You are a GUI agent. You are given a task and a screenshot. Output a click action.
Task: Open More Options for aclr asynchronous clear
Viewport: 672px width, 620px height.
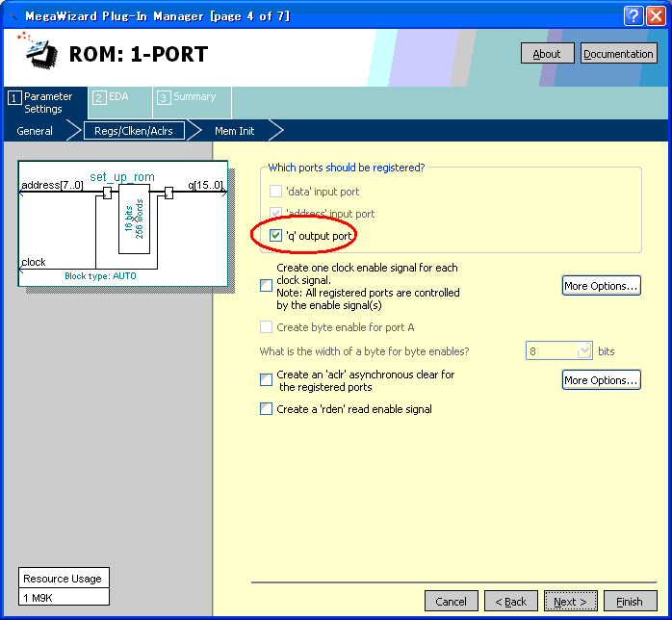[601, 379]
